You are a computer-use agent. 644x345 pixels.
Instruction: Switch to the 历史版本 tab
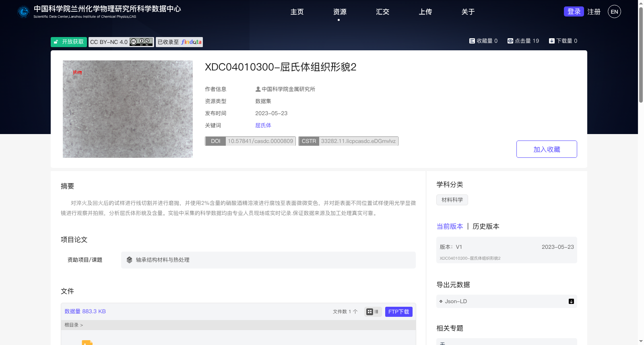pyautogui.click(x=486, y=226)
